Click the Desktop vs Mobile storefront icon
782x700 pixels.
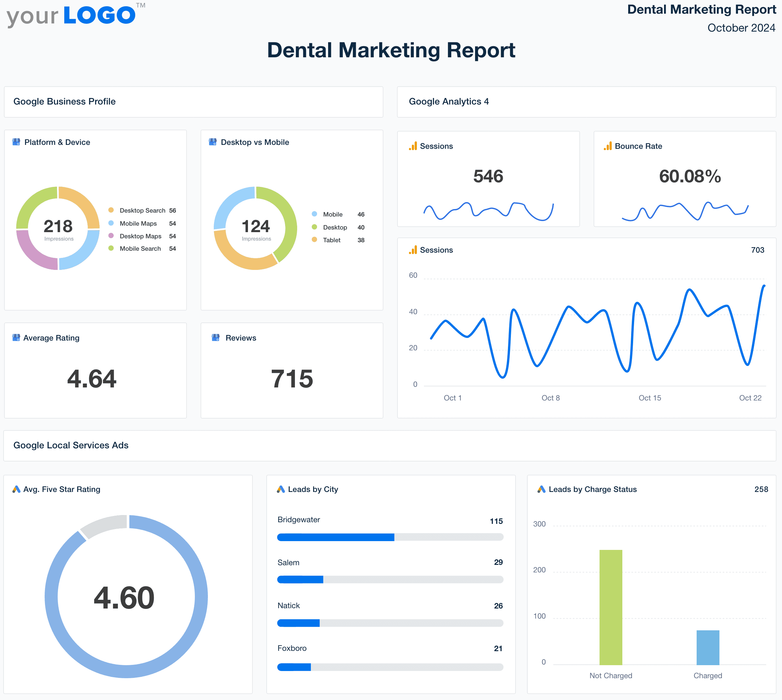[x=212, y=142]
